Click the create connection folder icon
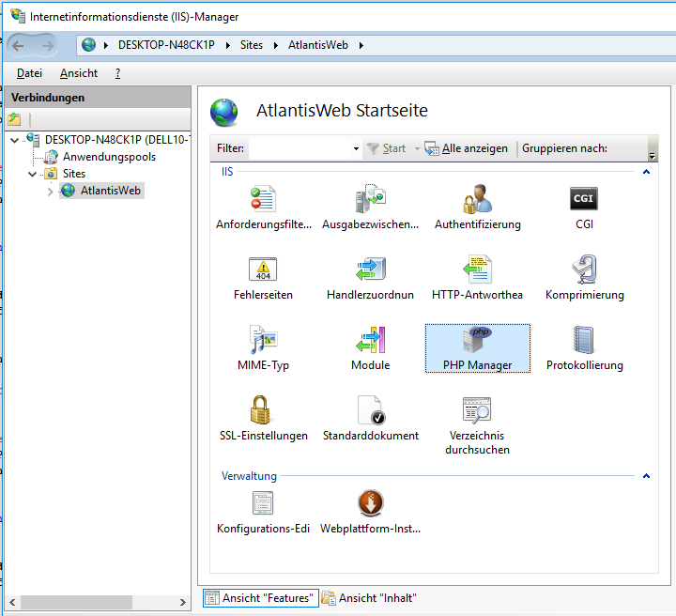 (x=14, y=119)
